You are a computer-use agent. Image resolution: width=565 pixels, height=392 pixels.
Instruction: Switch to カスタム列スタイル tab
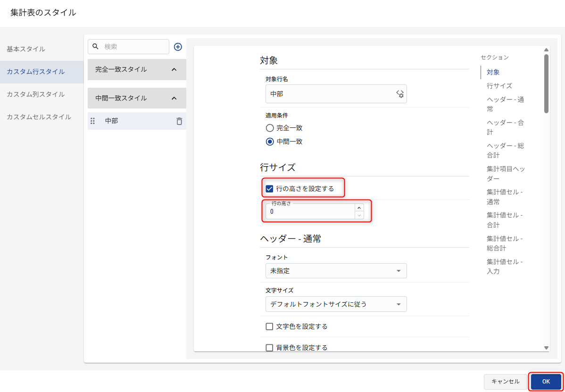[x=36, y=94]
